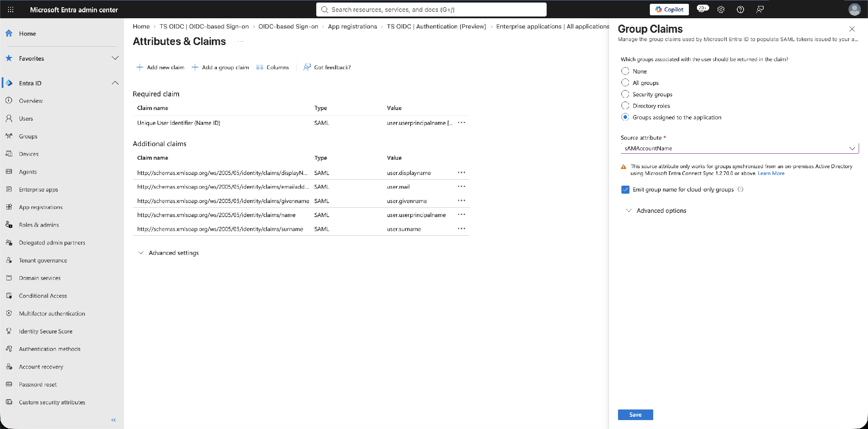Open the user account avatar
Viewport: 868px width, 429px height.
click(x=854, y=9)
